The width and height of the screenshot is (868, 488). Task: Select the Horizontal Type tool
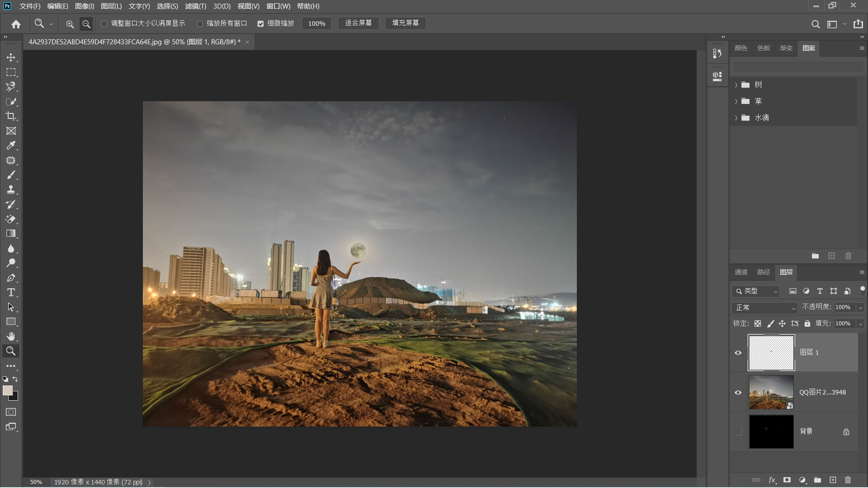pyautogui.click(x=11, y=292)
